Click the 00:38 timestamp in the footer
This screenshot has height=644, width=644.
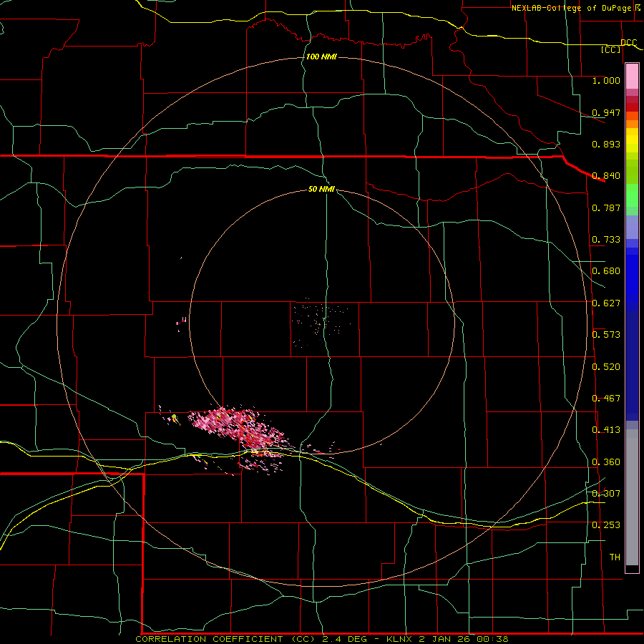click(x=492, y=639)
